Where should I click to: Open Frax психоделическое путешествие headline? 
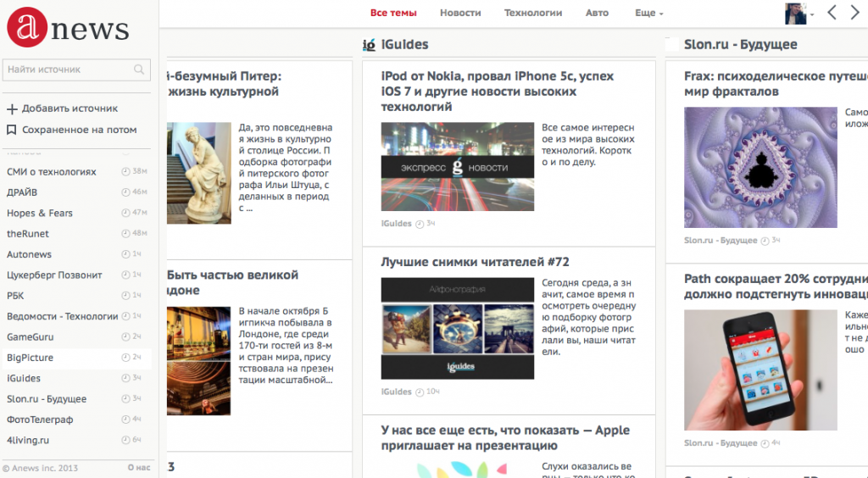click(x=776, y=84)
